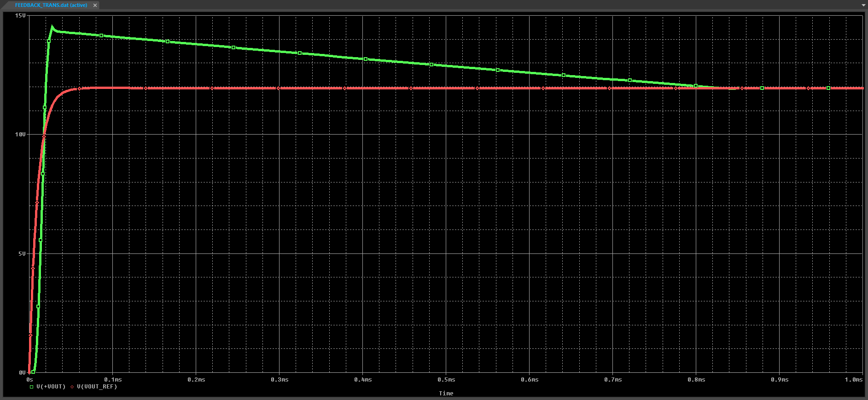
Task: Click the 0.1ms label on the time axis
Action: pyautogui.click(x=113, y=380)
